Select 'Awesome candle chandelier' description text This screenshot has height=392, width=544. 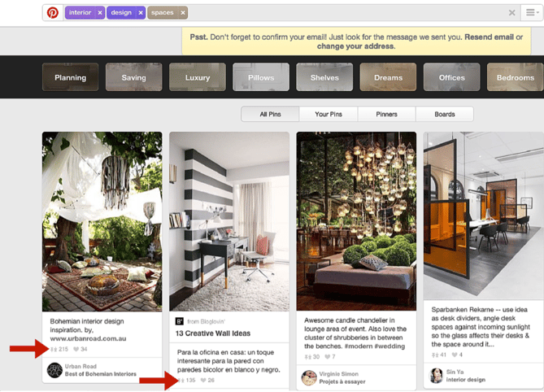click(x=355, y=333)
